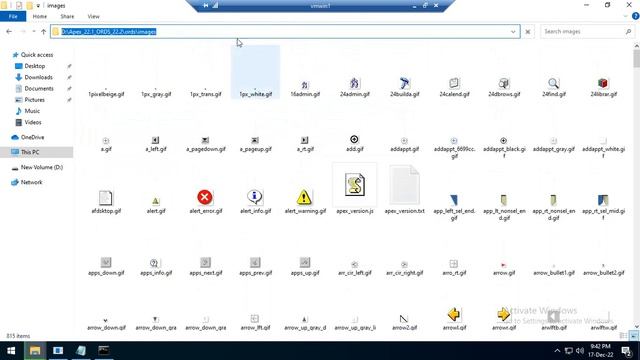
Task: Cancel the address bar edit
Action: pyautogui.click(x=527, y=31)
